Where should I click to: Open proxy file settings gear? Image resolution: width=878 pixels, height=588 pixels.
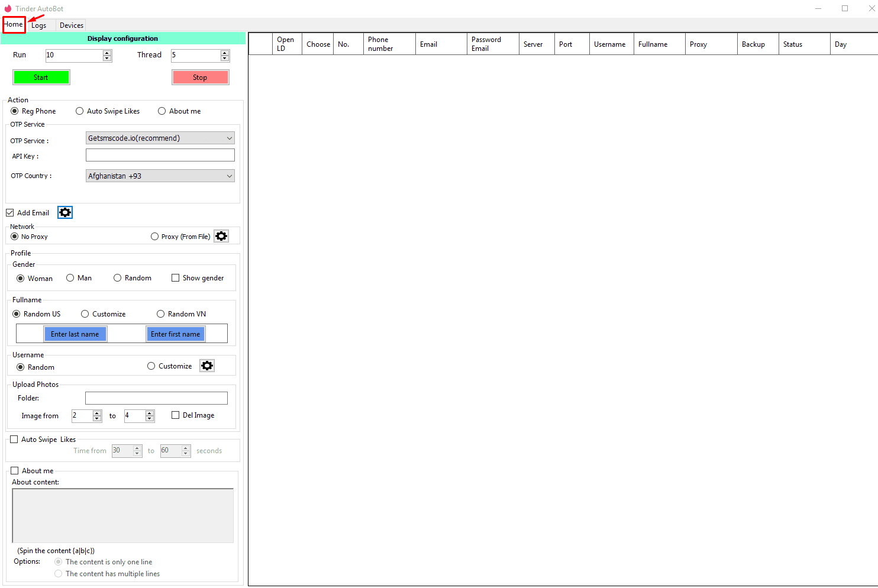pos(221,236)
